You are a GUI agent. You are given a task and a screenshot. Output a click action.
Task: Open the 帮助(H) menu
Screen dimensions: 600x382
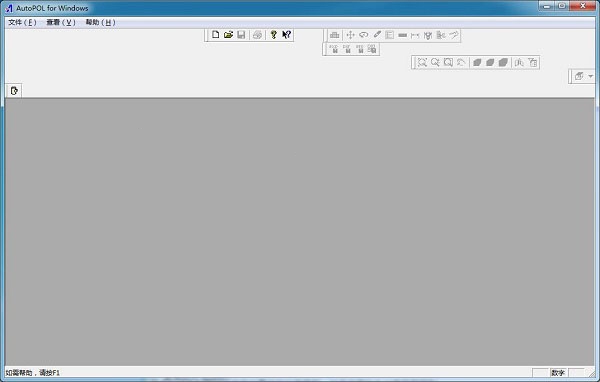click(100, 22)
